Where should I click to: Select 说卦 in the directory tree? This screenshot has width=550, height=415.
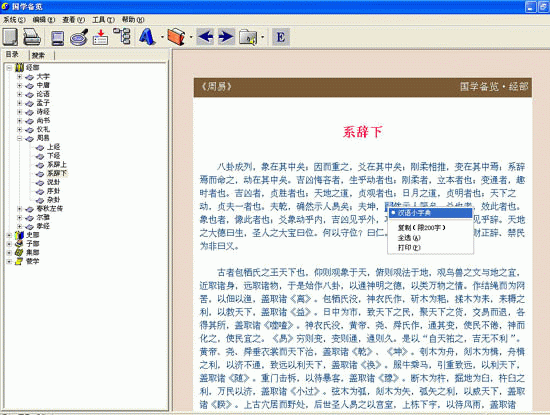53,182
